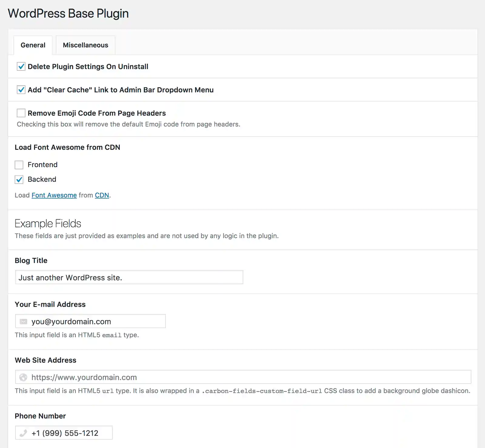Enable 'Remove Emoji Code From Page Headers'

21,113
